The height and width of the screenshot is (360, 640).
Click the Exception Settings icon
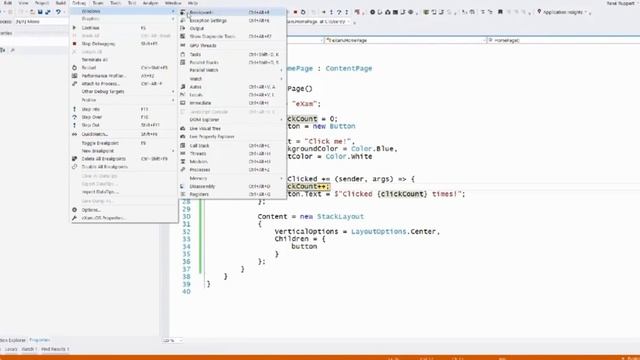(183, 20)
